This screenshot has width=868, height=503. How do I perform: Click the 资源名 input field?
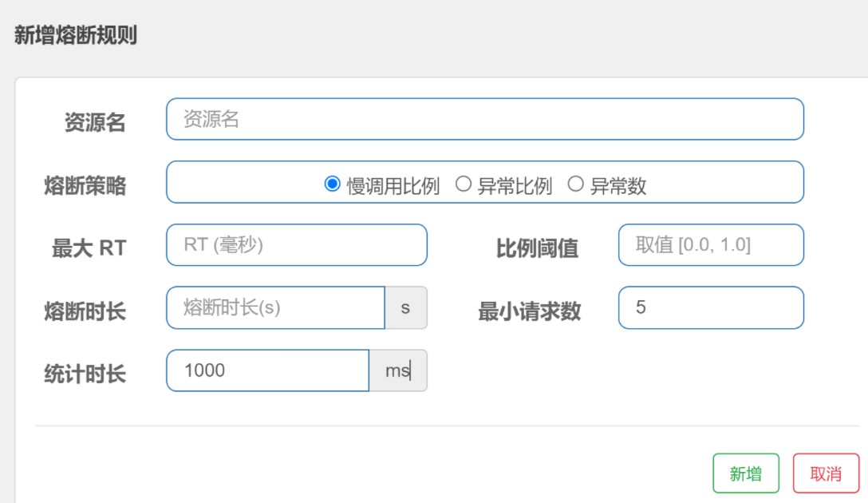pyautogui.click(x=484, y=120)
